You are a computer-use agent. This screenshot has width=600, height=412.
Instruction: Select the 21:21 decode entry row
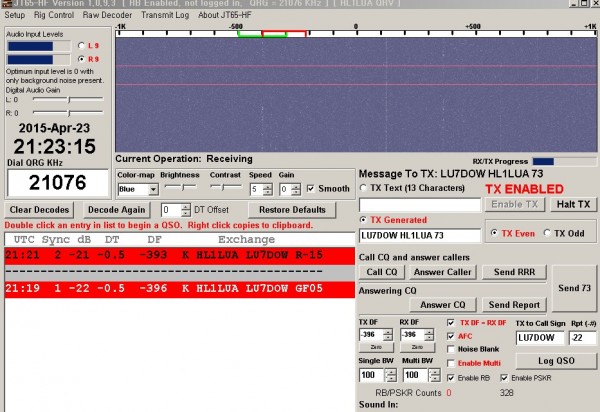(179, 255)
